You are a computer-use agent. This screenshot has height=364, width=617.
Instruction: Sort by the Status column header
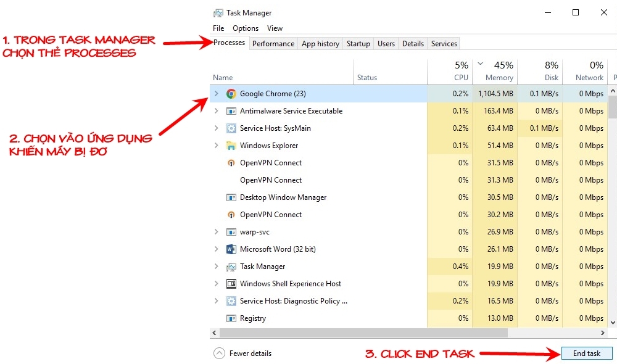click(390, 72)
